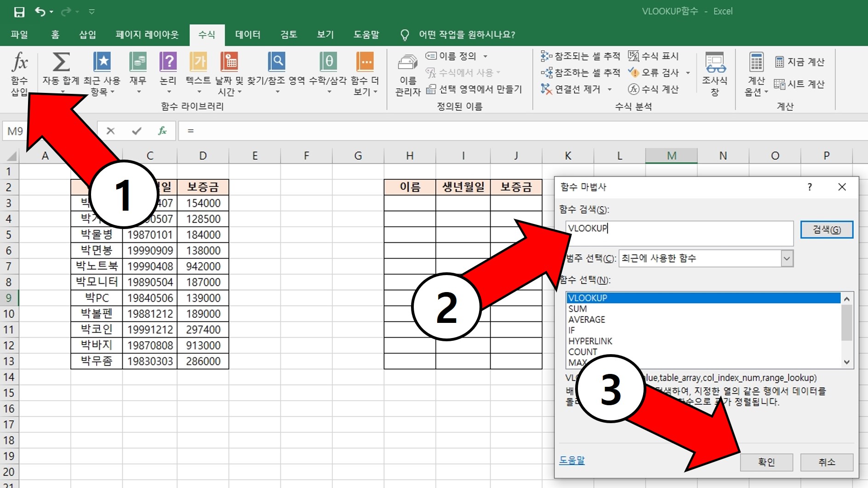Expand the Remove Arrows dropdown arrow
The height and width of the screenshot is (488, 868).
click(x=610, y=89)
